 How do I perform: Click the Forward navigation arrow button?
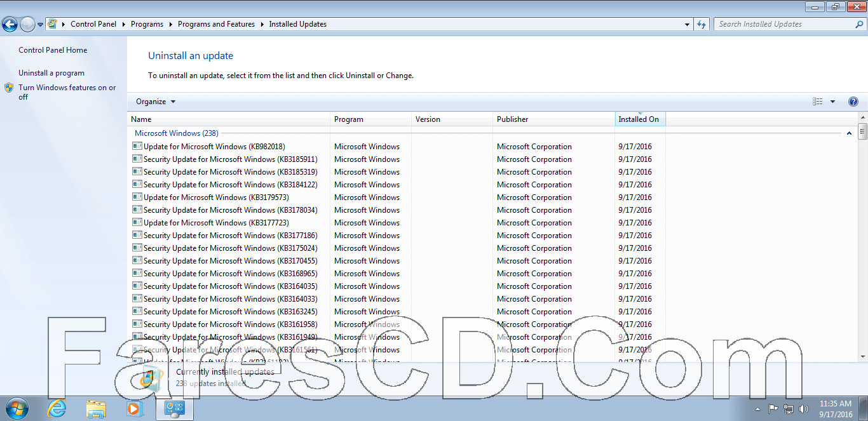[27, 25]
